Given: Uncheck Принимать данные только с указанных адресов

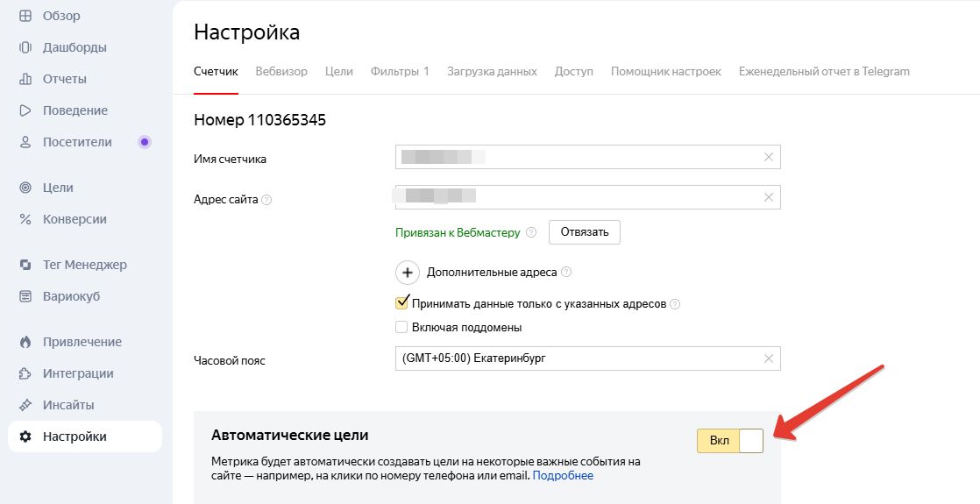Looking at the screenshot, I should coord(401,303).
